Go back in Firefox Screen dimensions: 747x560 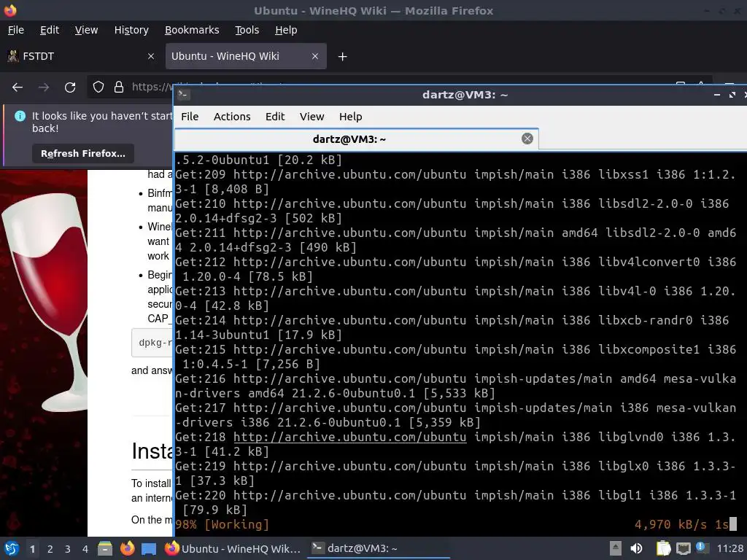point(18,87)
